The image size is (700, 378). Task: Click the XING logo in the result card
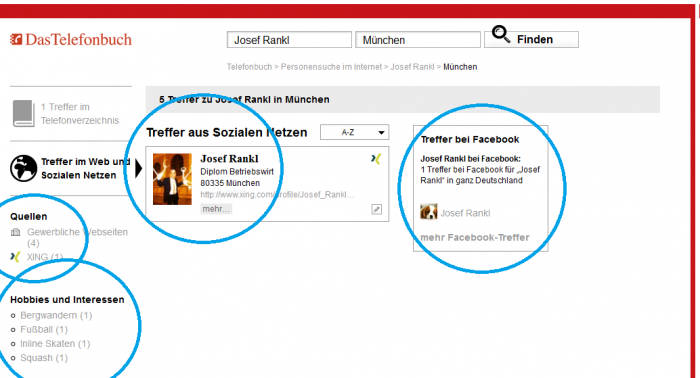point(376,159)
